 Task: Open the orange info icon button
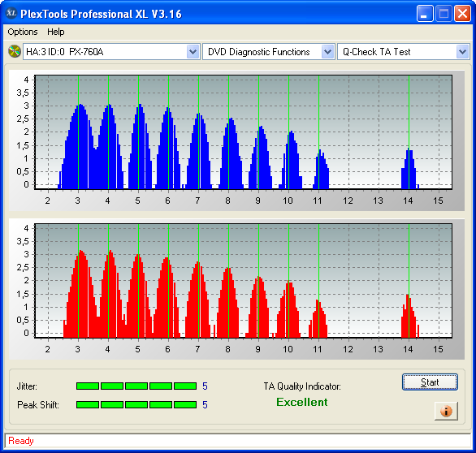[446, 411]
